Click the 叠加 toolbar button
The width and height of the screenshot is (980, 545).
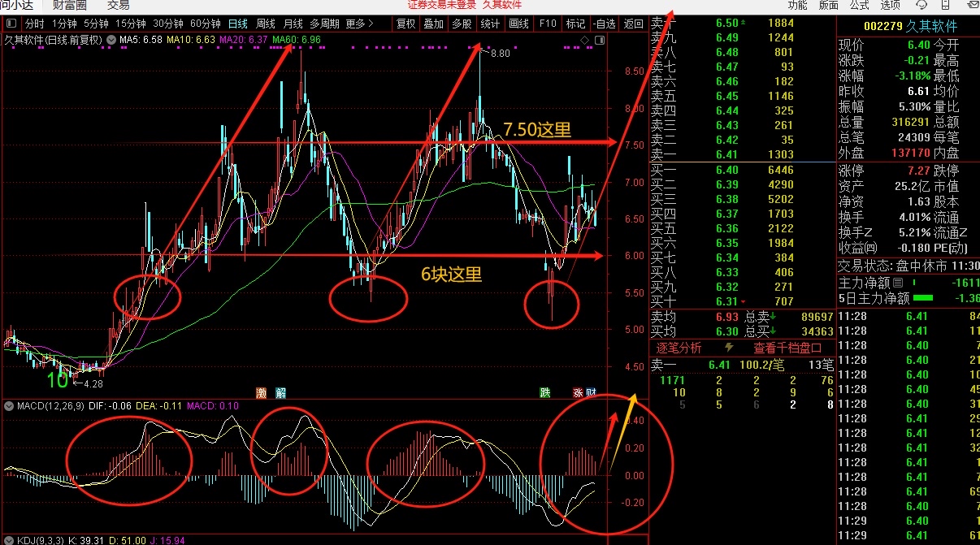pyautogui.click(x=434, y=24)
